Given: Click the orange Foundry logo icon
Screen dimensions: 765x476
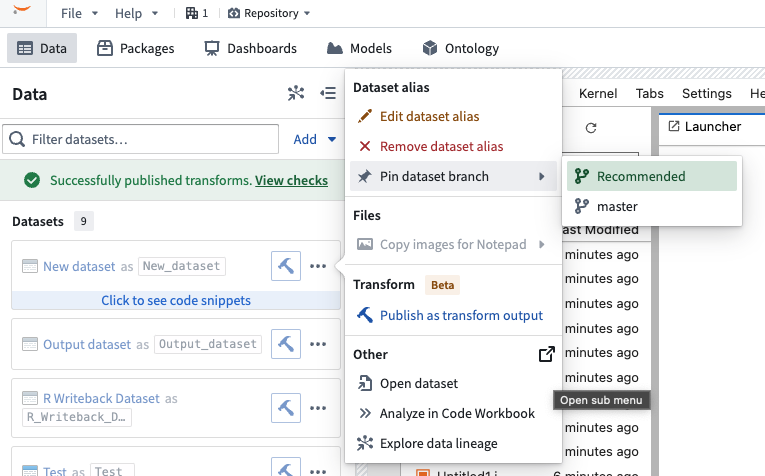Looking at the screenshot, I should [x=22, y=10].
